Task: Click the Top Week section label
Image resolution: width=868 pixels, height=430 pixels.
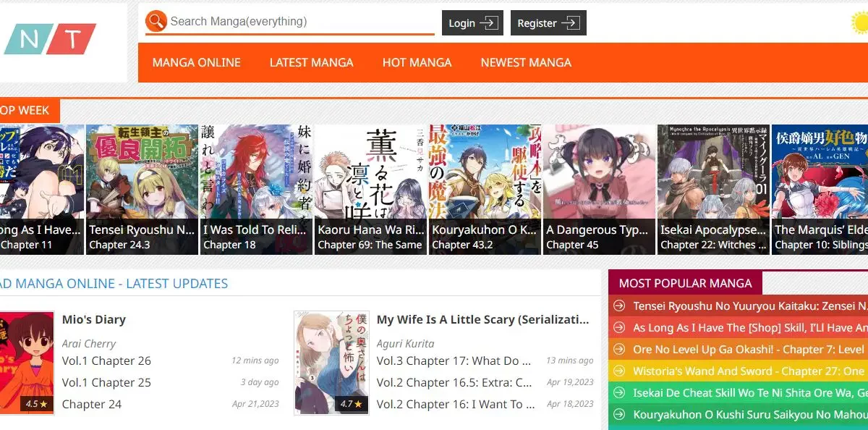Action: 25,110
